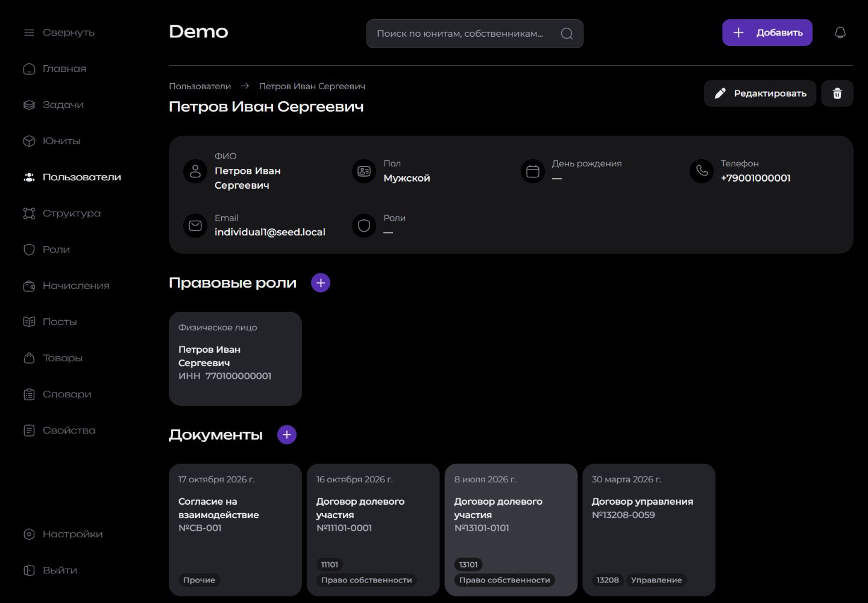The width and height of the screenshot is (868, 603).
Task: Open document Договор долевого участия №13101-0101
Action: click(511, 530)
